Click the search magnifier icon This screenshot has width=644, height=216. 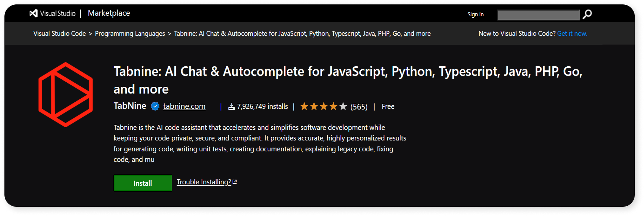point(587,14)
